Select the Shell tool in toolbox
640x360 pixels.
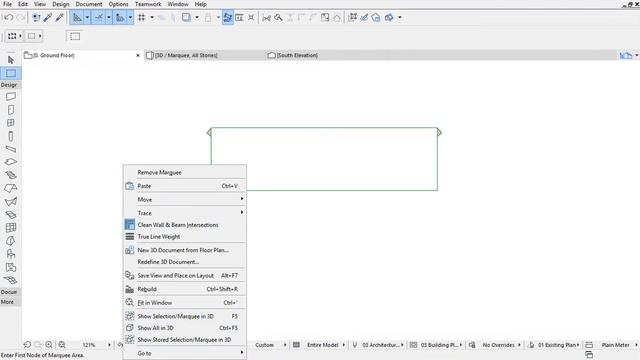point(11,201)
